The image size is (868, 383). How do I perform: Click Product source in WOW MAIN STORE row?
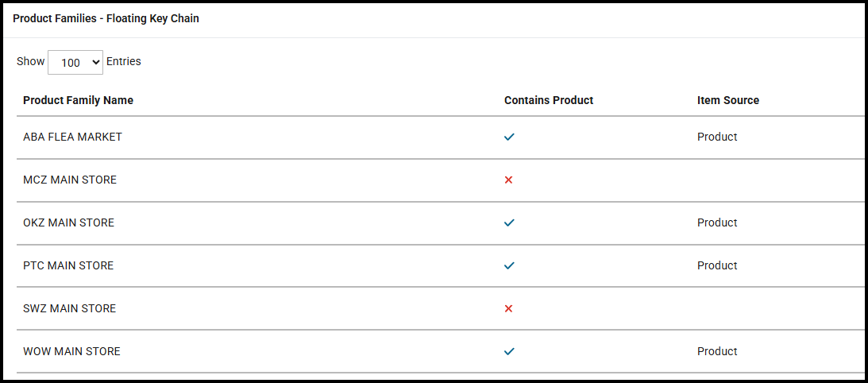click(717, 351)
